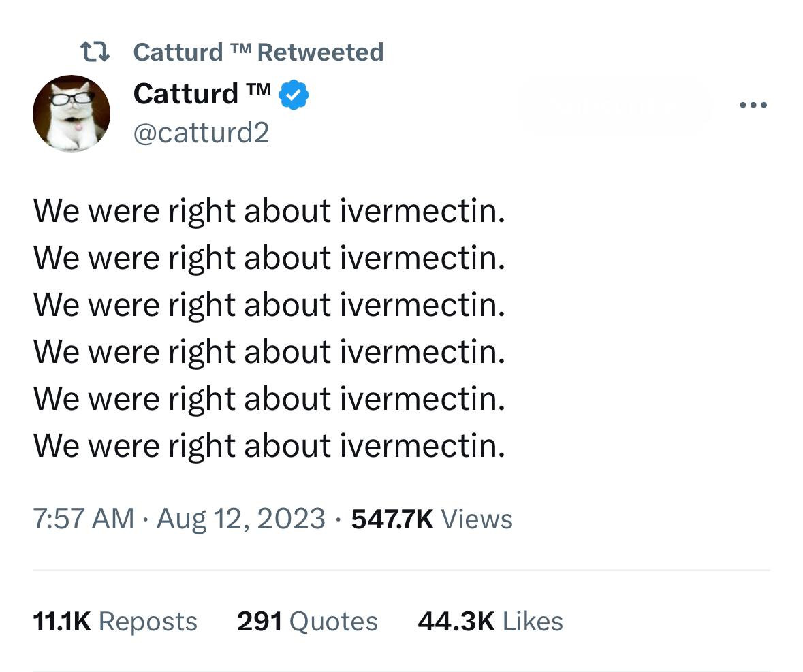Open the "547.7K" view count
Viewport: 803px width, 672px height.
point(392,519)
